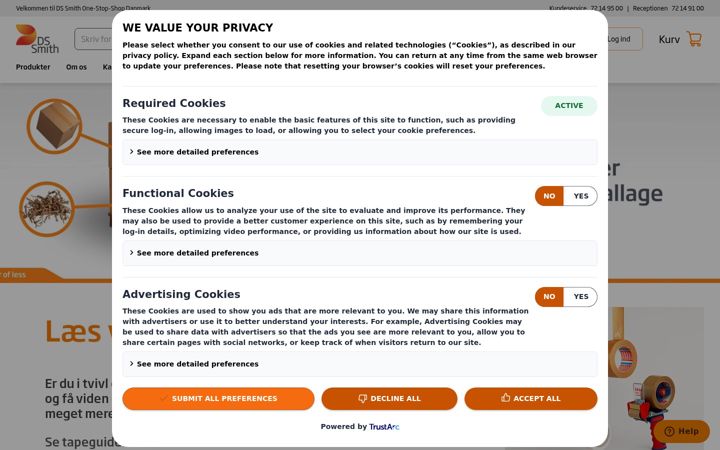
Task: Click the thumbs-up icon on Accept All
Action: (x=506, y=398)
